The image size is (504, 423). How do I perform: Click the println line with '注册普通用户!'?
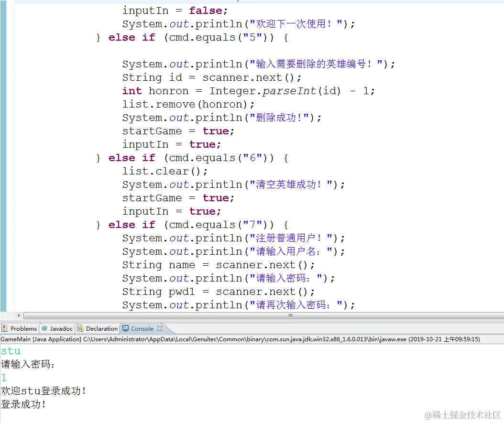pyautogui.click(x=234, y=239)
